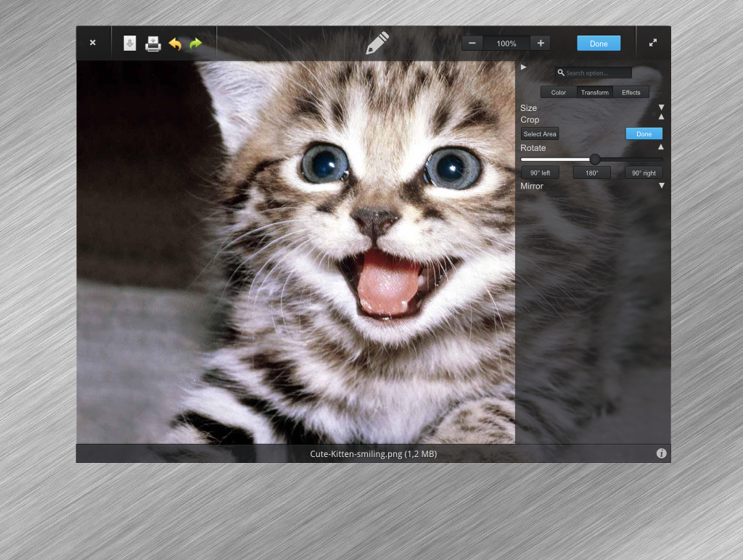Open the file info icon
This screenshot has height=560, width=743.
(661, 453)
